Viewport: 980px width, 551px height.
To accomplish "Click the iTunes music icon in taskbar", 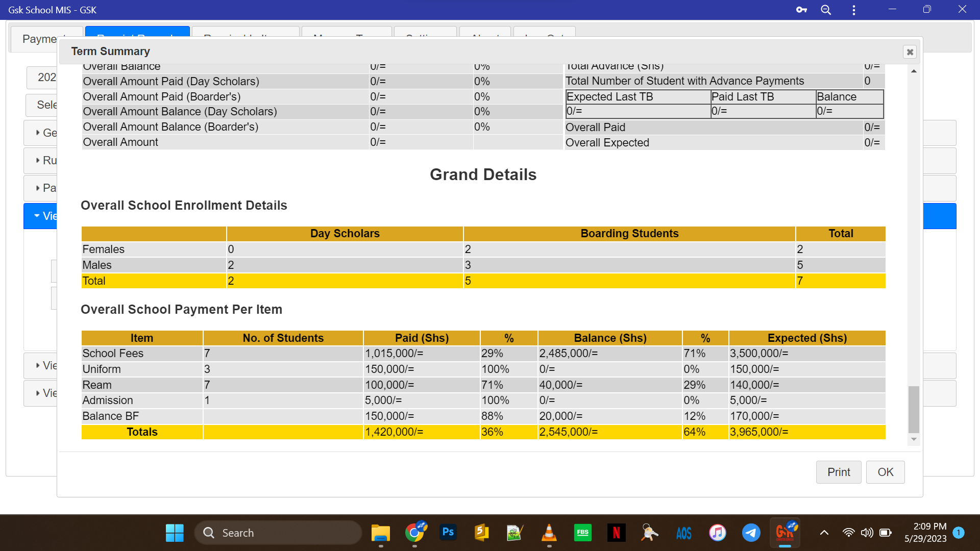I will point(717,533).
